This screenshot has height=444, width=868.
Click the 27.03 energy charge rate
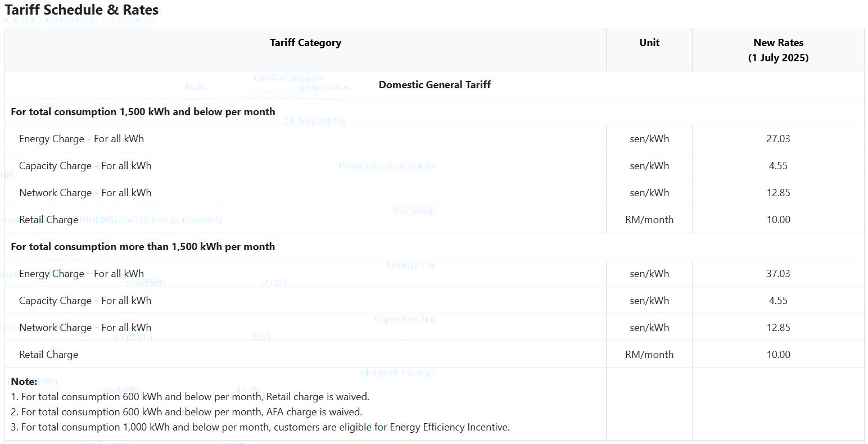tap(777, 139)
